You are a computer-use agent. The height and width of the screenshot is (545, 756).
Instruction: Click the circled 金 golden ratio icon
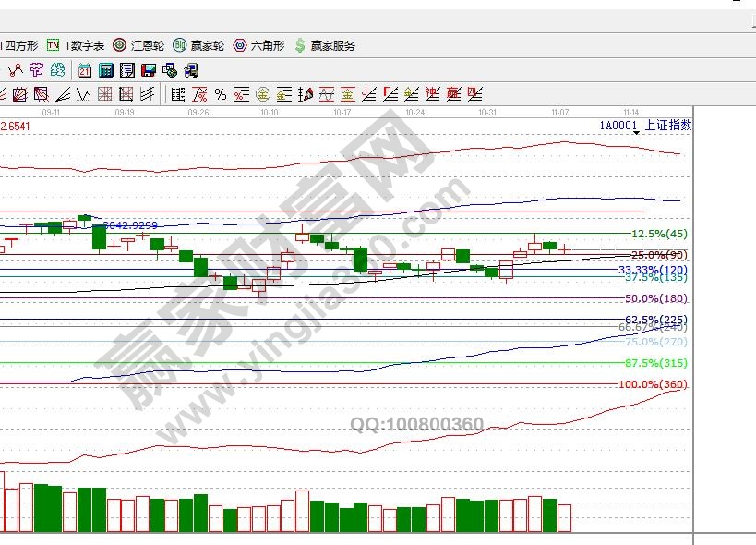click(x=262, y=94)
